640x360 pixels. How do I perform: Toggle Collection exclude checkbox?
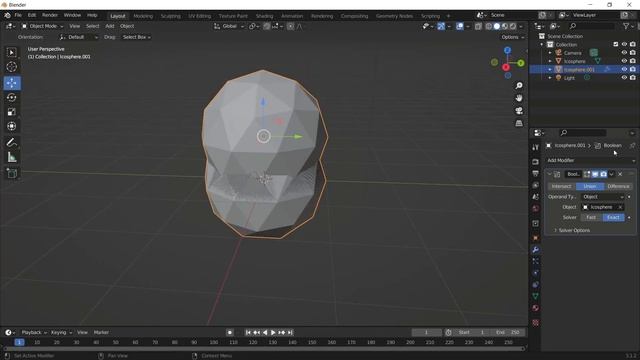click(x=616, y=44)
